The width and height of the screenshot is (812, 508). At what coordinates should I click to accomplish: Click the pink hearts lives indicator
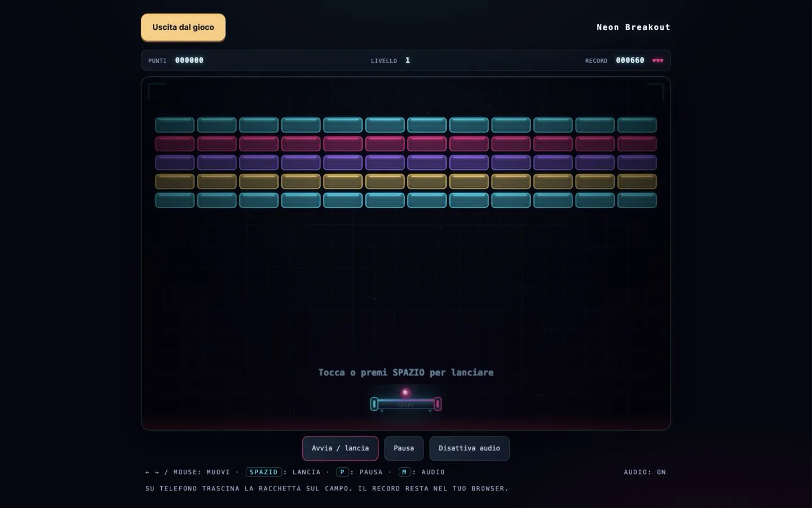(x=657, y=60)
